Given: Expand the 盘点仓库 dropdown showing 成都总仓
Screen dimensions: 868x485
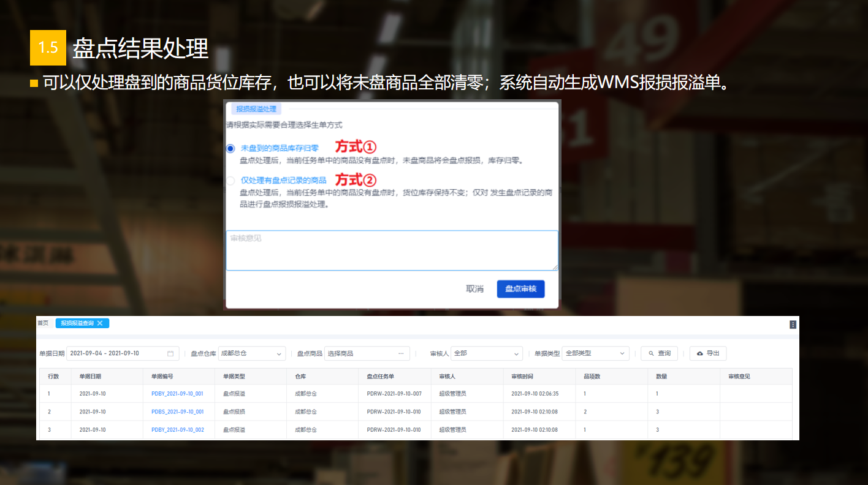Looking at the screenshot, I should tap(252, 353).
